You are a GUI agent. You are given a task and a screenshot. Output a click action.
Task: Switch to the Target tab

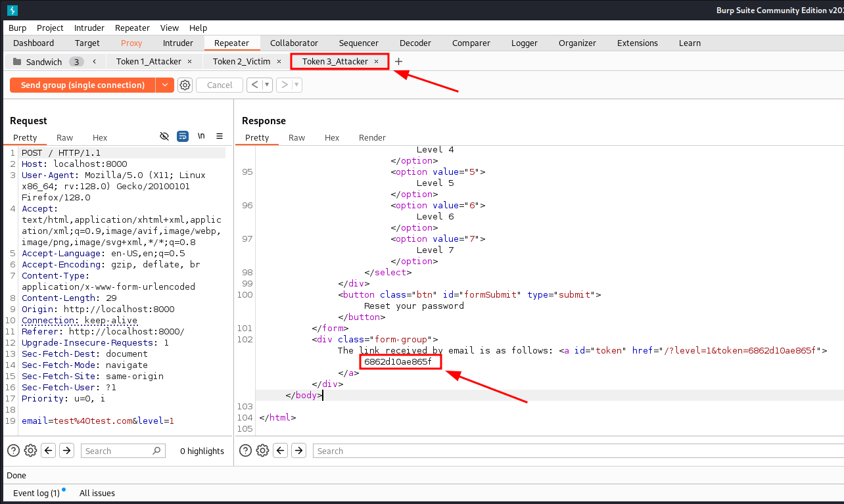(x=87, y=43)
